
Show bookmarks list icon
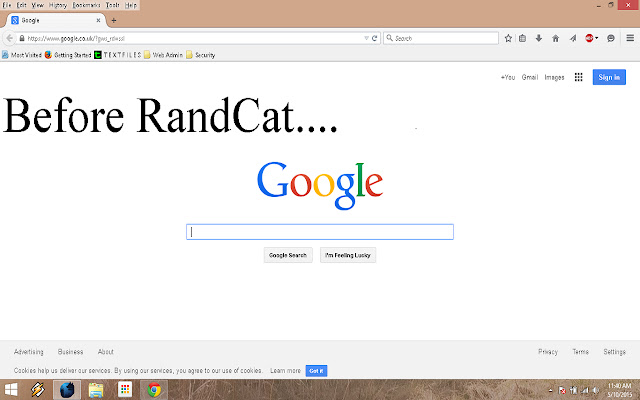point(522,38)
